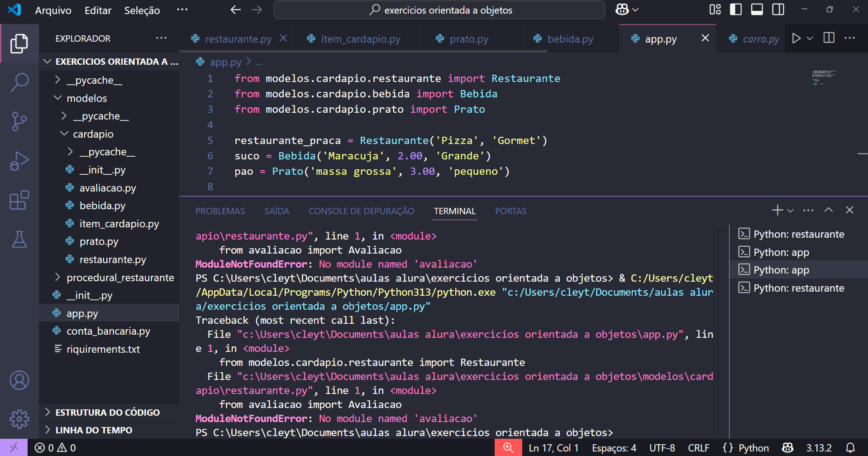Open Copilot status bar icon
The height and width of the screenshot is (456, 868).
788,448
